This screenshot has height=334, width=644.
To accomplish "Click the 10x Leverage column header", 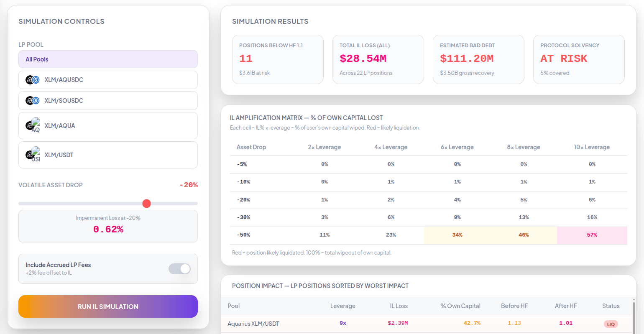I will (592, 147).
